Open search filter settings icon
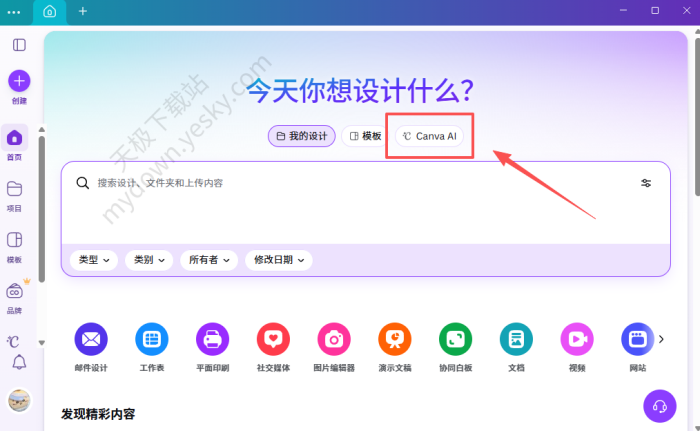 (x=646, y=183)
